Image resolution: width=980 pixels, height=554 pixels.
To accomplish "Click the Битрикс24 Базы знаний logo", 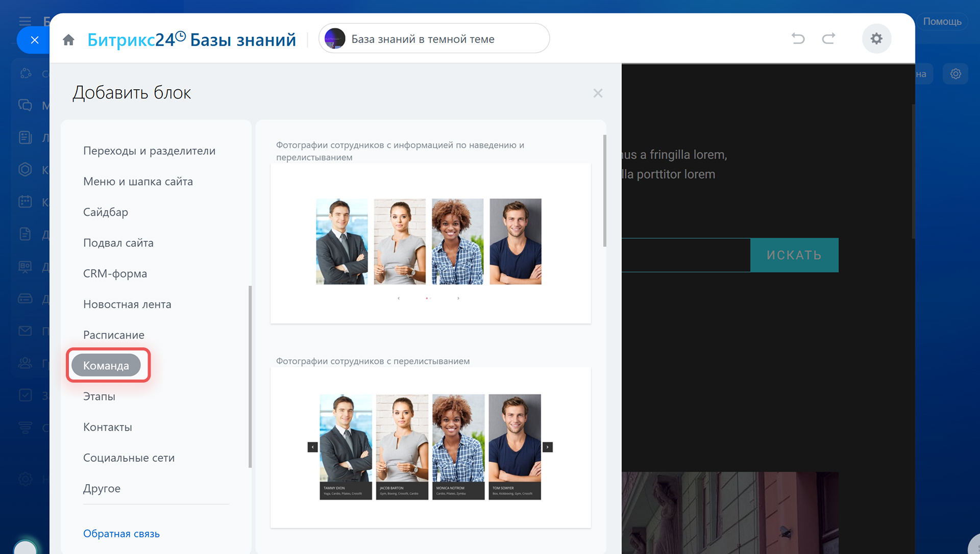I will tap(191, 39).
